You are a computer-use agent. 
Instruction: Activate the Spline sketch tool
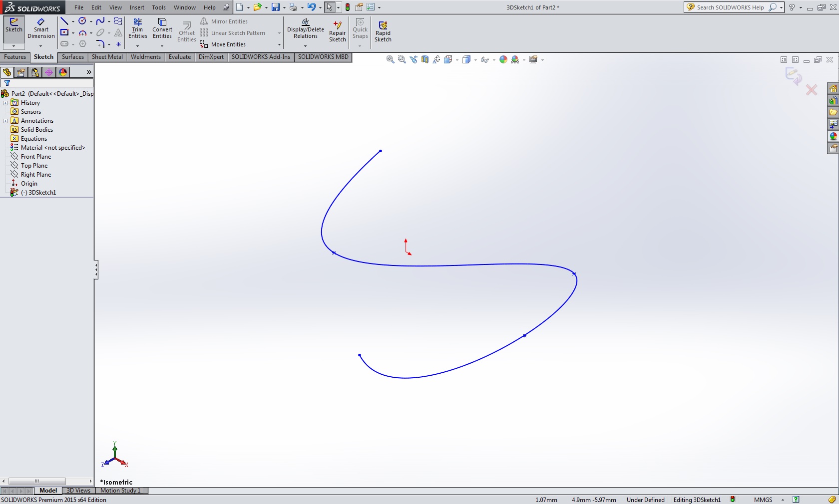(100, 21)
